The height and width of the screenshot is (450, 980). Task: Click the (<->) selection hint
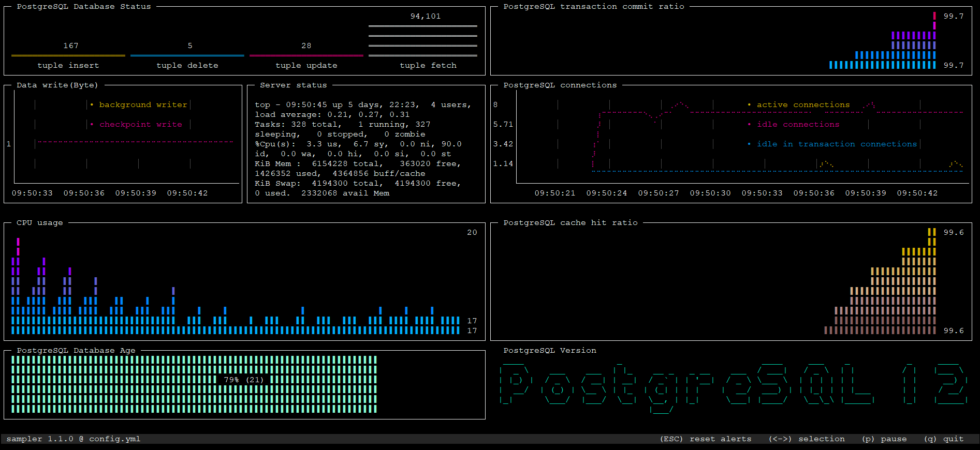807,439
